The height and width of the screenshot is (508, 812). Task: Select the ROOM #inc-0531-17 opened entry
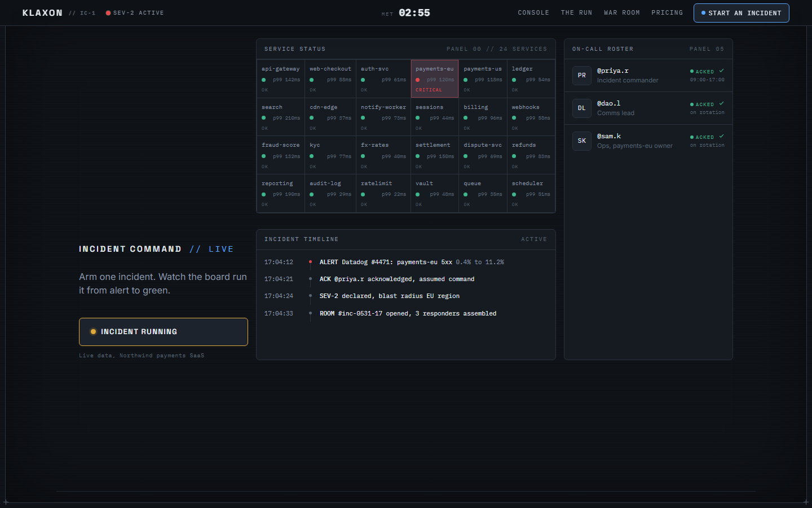tap(405, 313)
